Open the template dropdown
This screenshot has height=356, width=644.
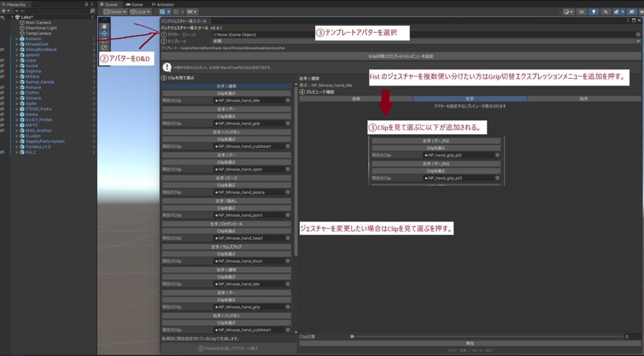coord(426,41)
